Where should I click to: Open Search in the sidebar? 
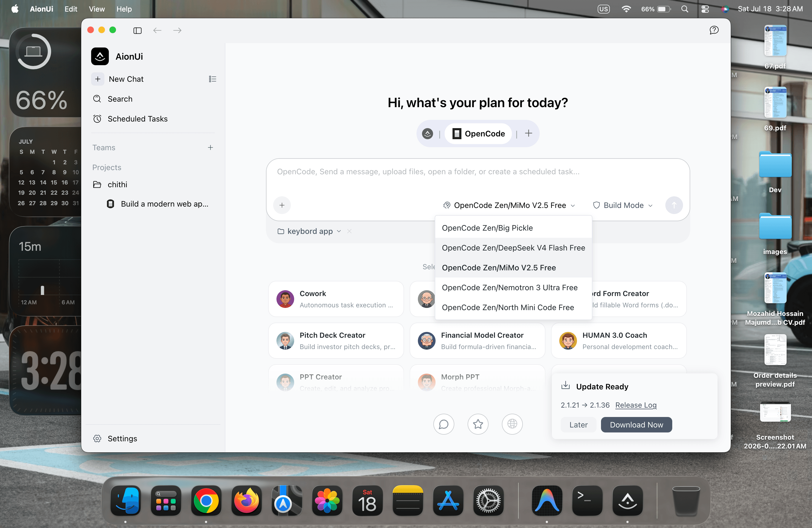point(120,99)
